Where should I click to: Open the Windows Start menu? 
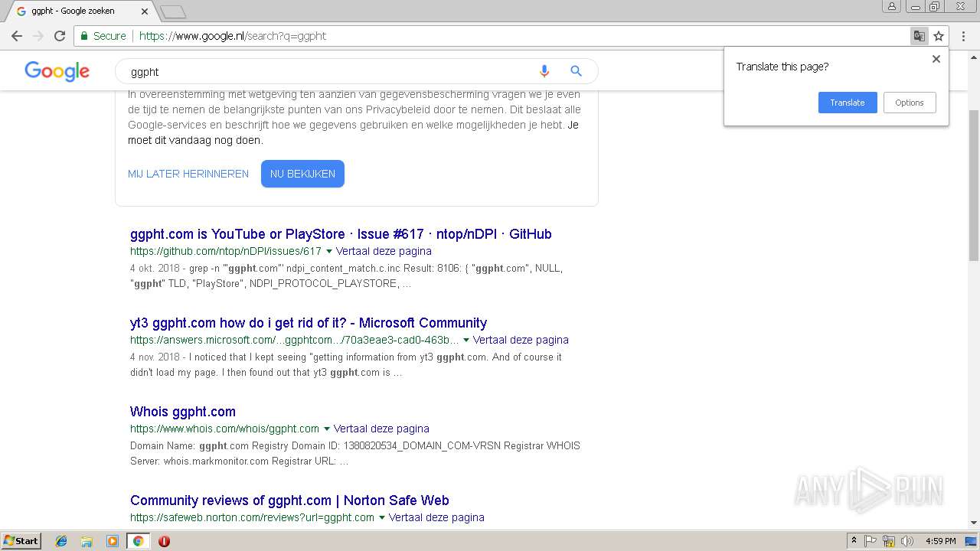tap(21, 541)
